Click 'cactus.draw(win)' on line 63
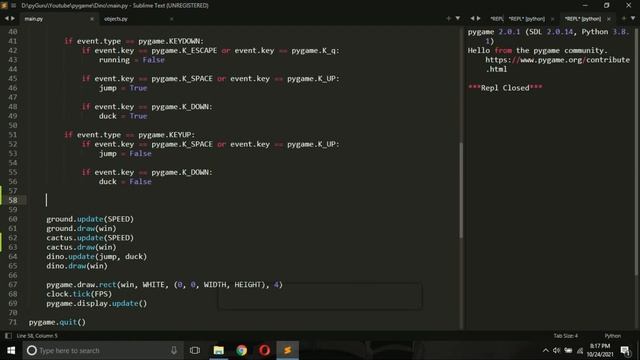The image size is (640, 360). point(81,247)
